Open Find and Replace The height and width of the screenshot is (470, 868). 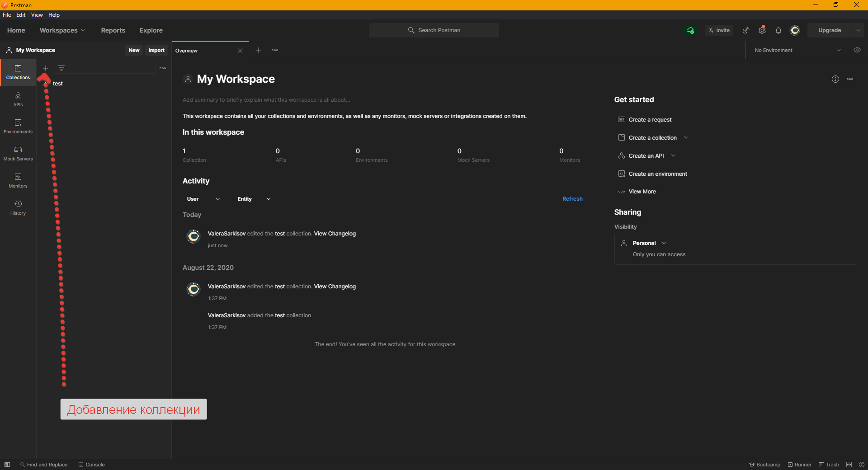click(x=44, y=465)
